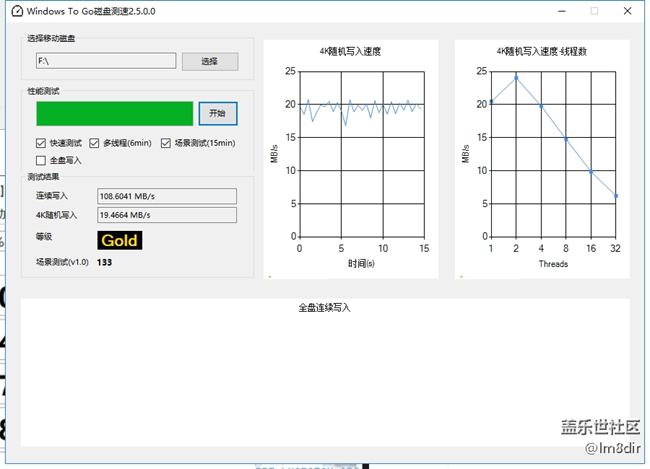Image resolution: width=650 pixels, height=469 pixels.
Task: Click the 选择移动磁盘 group label
Action: click(51, 39)
